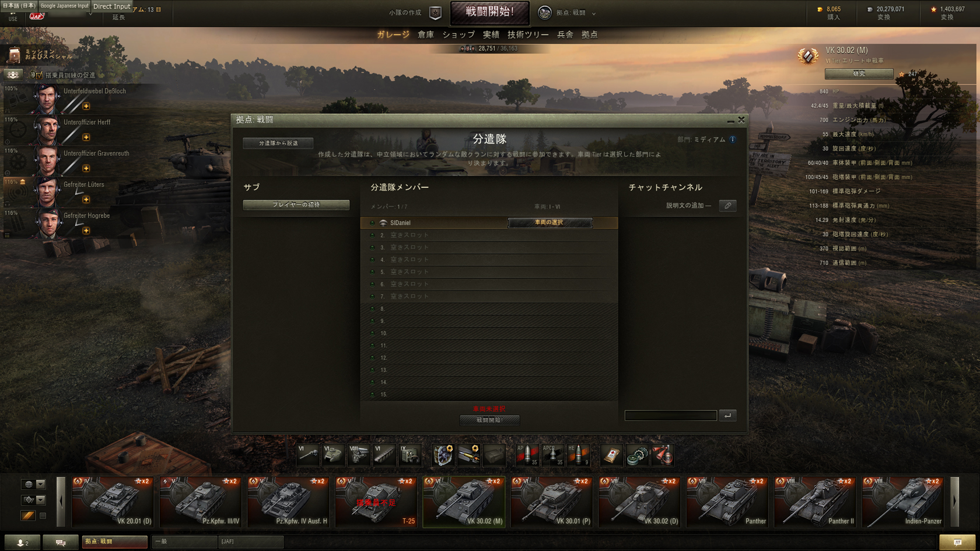
Task: Open the chat channels icon
Action: click(x=60, y=542)
